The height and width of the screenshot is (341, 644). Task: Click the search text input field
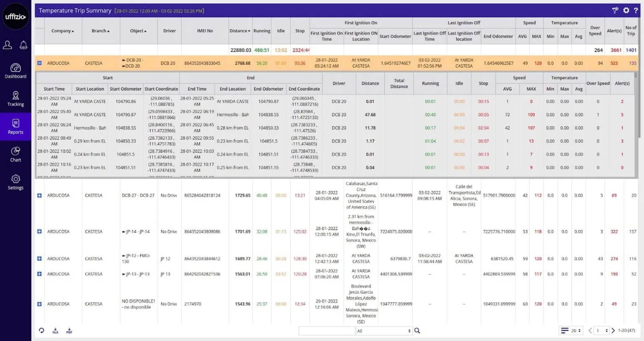point(327,331)
